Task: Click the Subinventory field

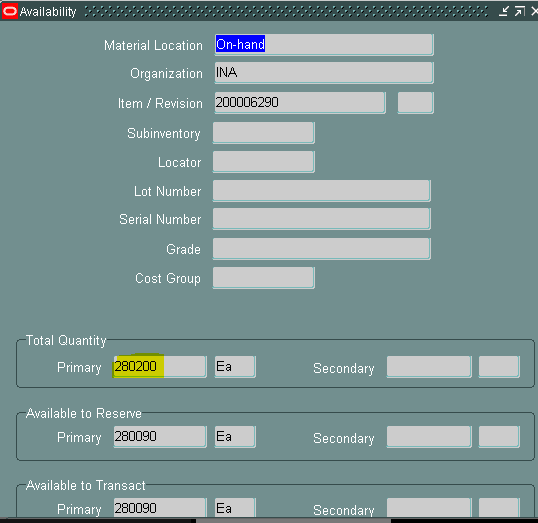Action: pos(264,132)
